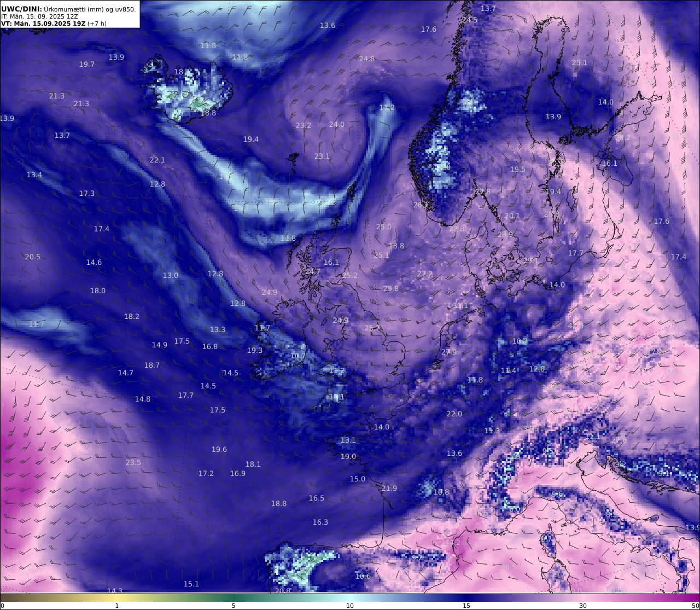Click the map value 23.1

pyautogui.click(x=322, y=156)
